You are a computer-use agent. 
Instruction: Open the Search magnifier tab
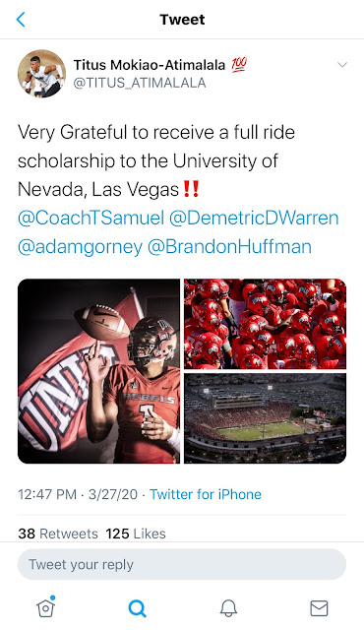(138, 608)
